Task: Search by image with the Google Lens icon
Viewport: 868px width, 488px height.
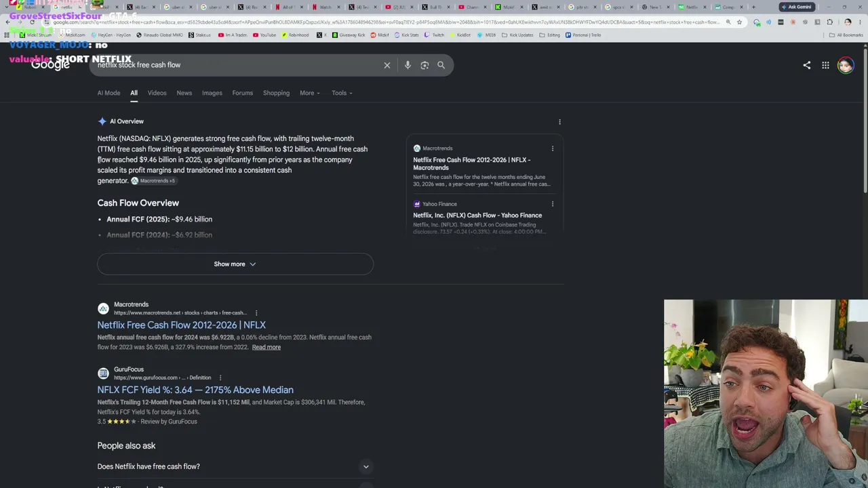Action: coord(425,65)
